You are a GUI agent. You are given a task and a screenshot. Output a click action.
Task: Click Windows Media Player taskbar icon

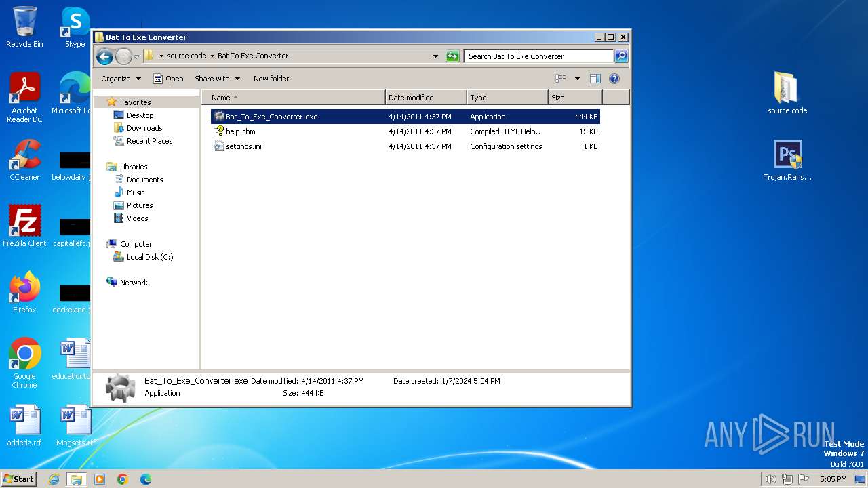(x=100, y=479)
